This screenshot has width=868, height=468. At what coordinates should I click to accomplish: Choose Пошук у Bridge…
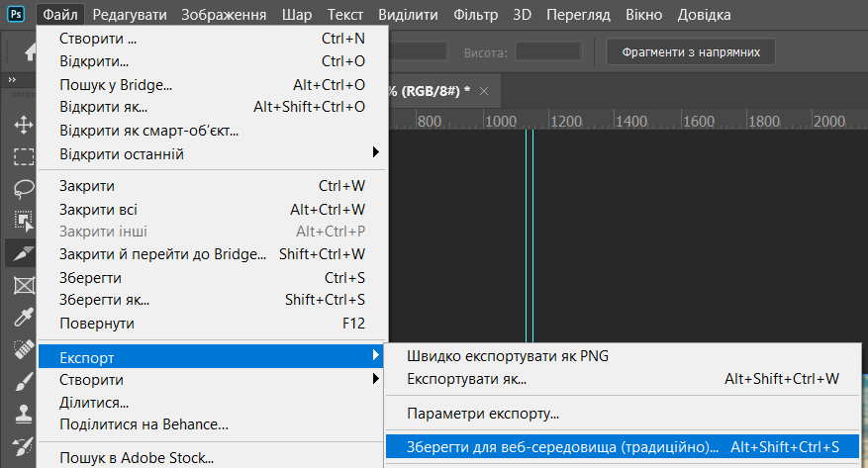213,85
